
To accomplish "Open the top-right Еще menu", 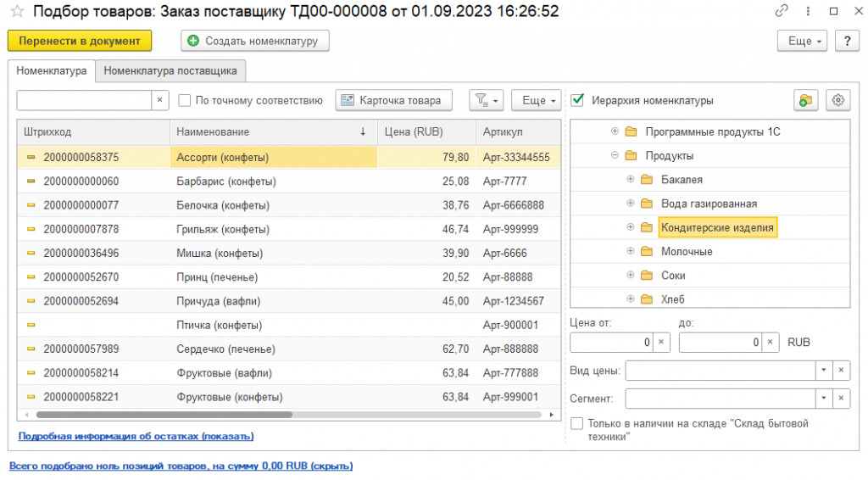I will (x=801, y=41).
